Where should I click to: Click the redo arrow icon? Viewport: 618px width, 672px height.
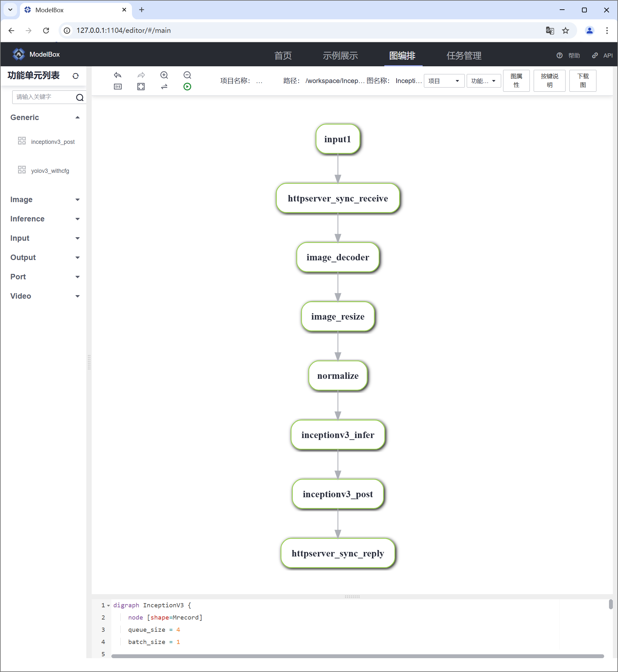[x=141, y=75]
